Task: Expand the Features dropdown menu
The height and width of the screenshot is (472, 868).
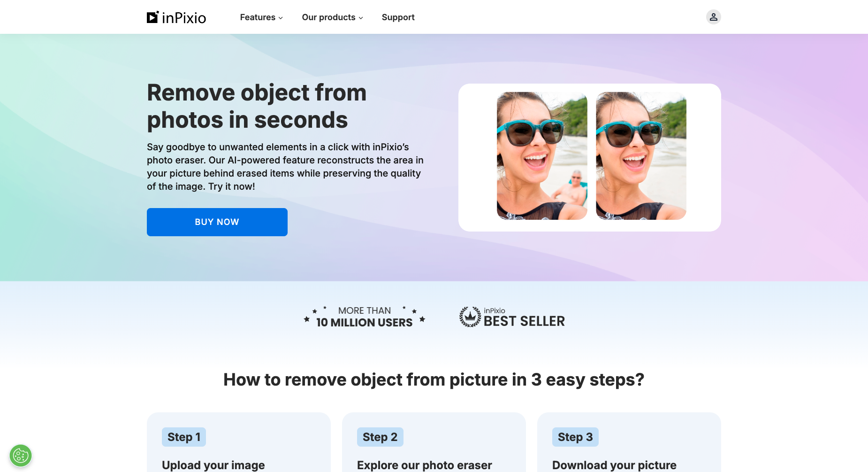Action: (x=261, y=17)
